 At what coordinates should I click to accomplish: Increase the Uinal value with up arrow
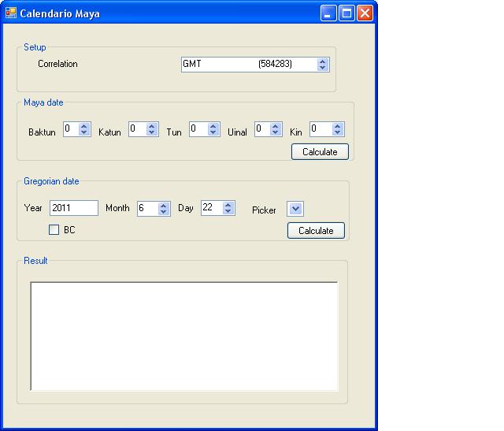point(276,126)
